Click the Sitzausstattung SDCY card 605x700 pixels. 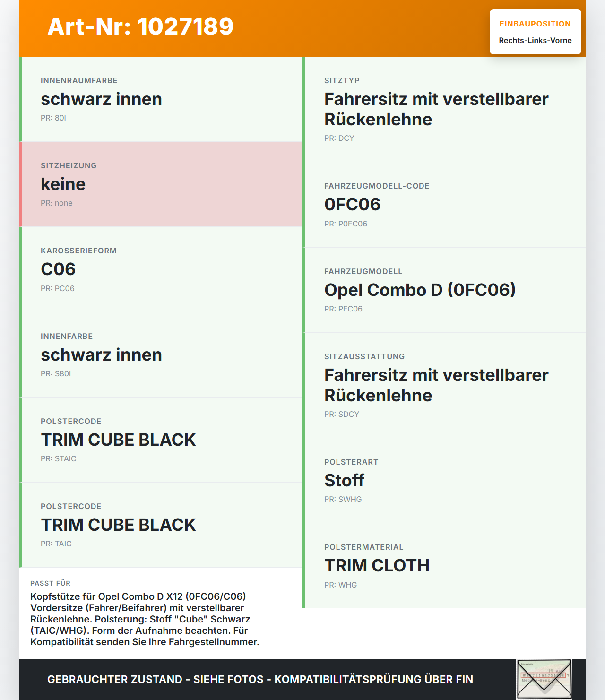(444, 385)
